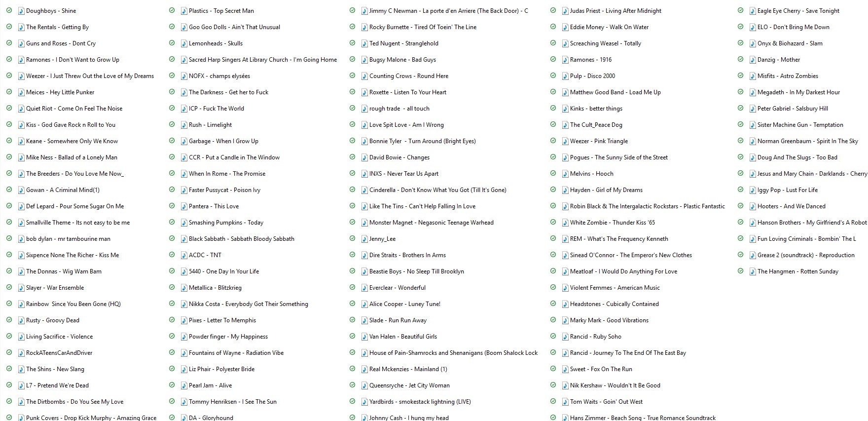Click the audio file icon beside Pantera - This Love
The width and height of the screenshot is (868, 421).
click(x=184, y=206)
